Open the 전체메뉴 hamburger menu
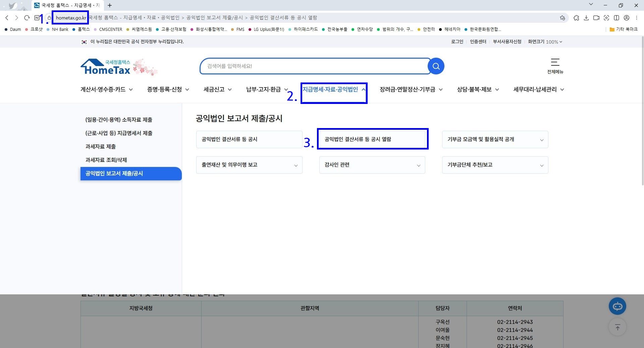Image resolution: width=644 pixels, height=348 pixels. [555, 66]
